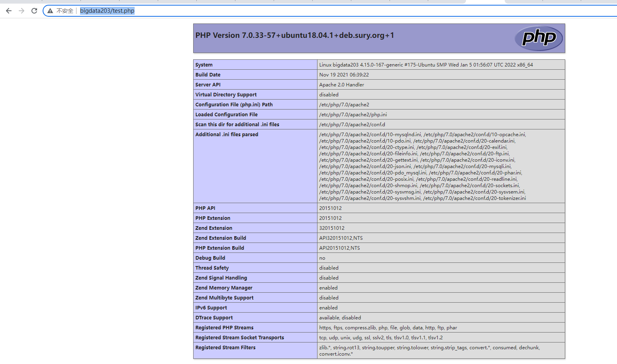
Task: Select Additional .ini files parsed label
Action: pos(227,134)
